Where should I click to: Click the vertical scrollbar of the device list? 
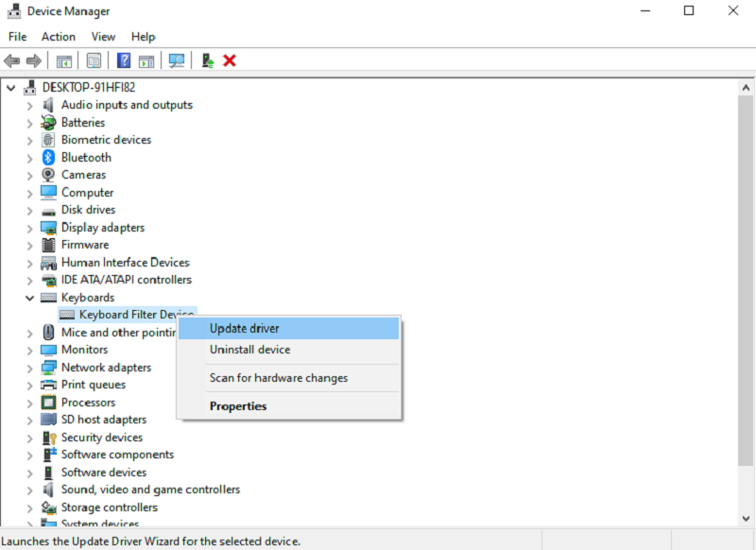coord(747,284)
